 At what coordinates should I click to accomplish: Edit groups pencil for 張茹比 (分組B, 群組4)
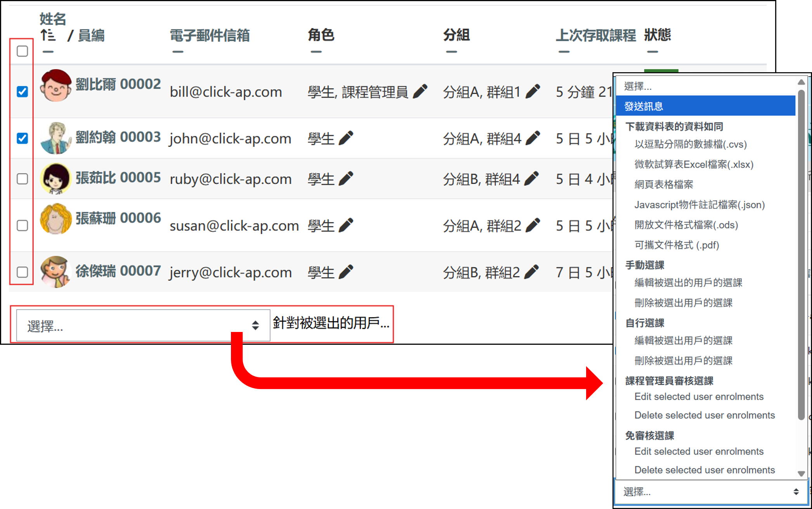[x=531, y=178]
